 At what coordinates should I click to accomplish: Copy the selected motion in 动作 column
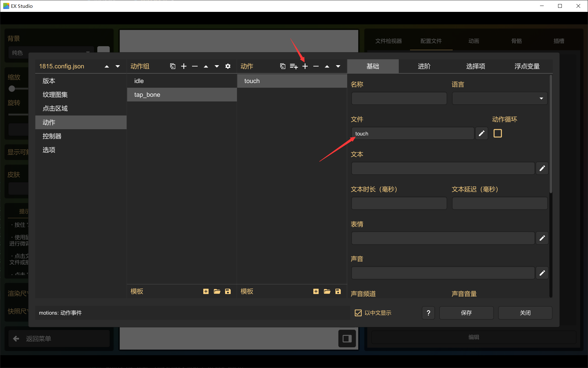click(283, 66)
